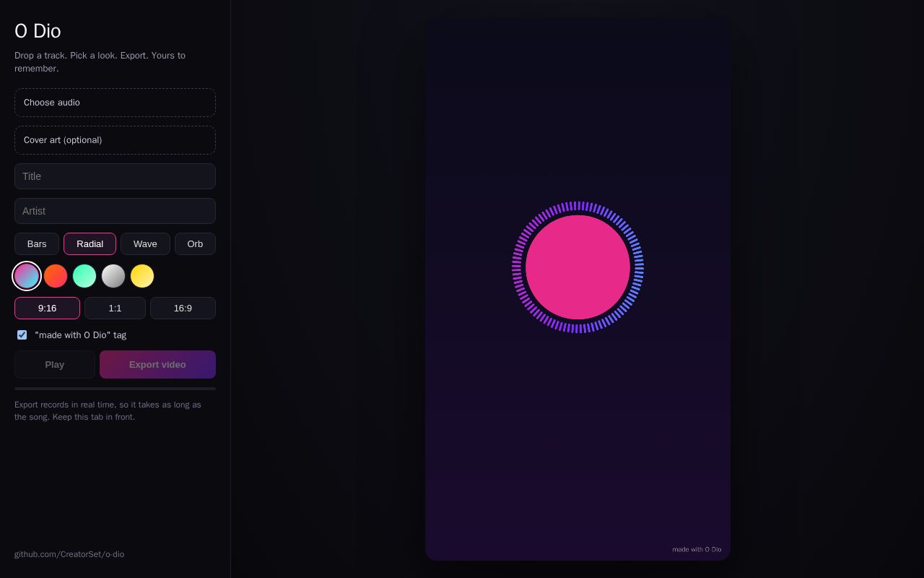Select the Radial visualizer style
This screenshot has width=924, height=578.
click(x=90, y=244)
